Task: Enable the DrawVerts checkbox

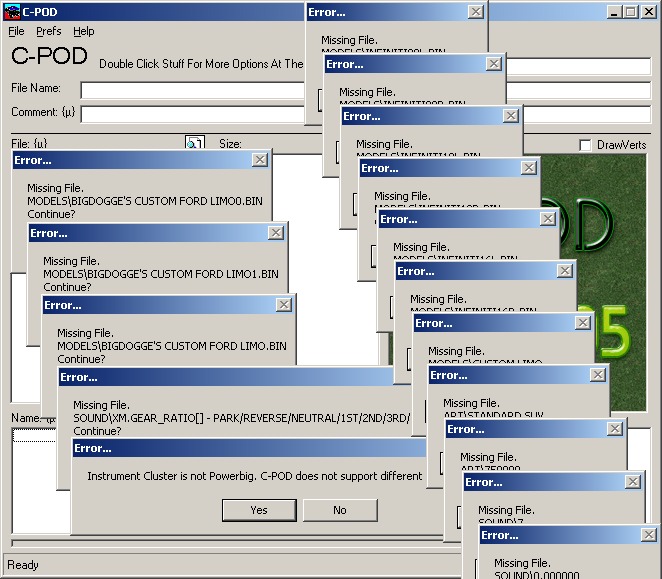Action: point(586,145)
